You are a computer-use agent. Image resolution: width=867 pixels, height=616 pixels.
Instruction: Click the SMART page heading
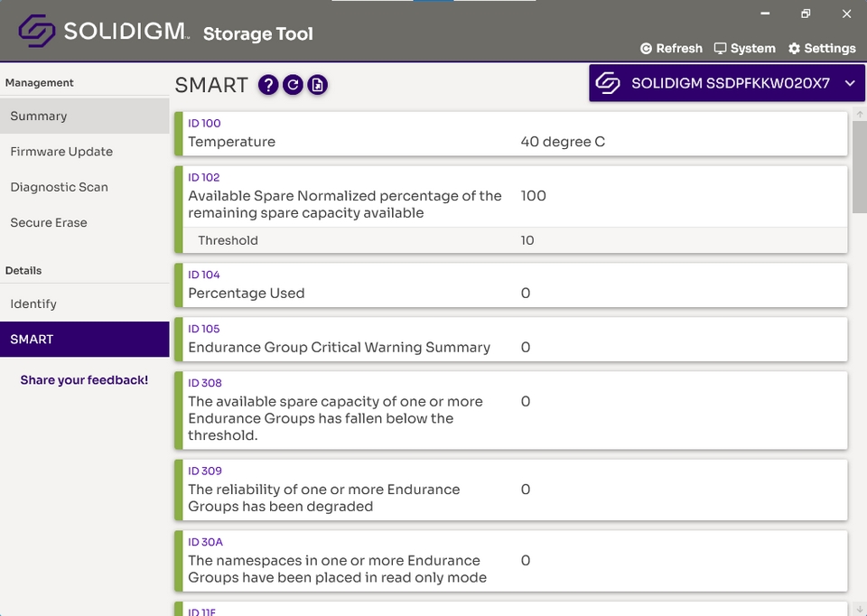(x=211, y=85)
